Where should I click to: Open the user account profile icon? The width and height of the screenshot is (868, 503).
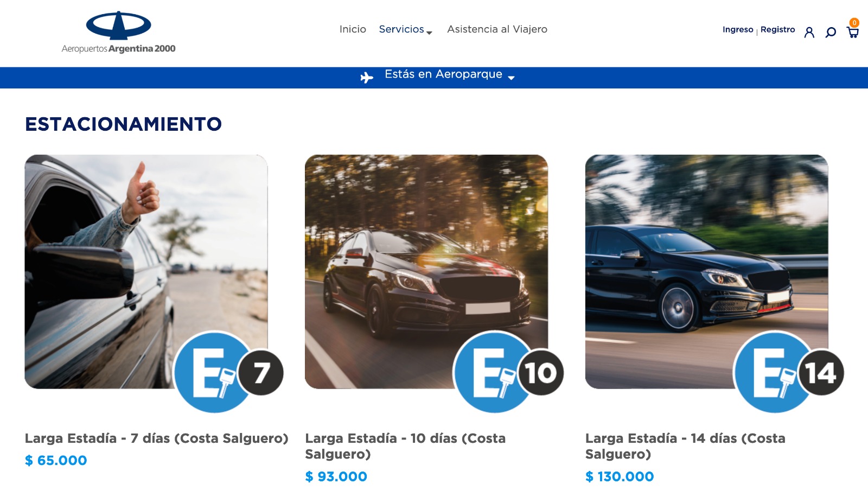click(x=809, y=33)
